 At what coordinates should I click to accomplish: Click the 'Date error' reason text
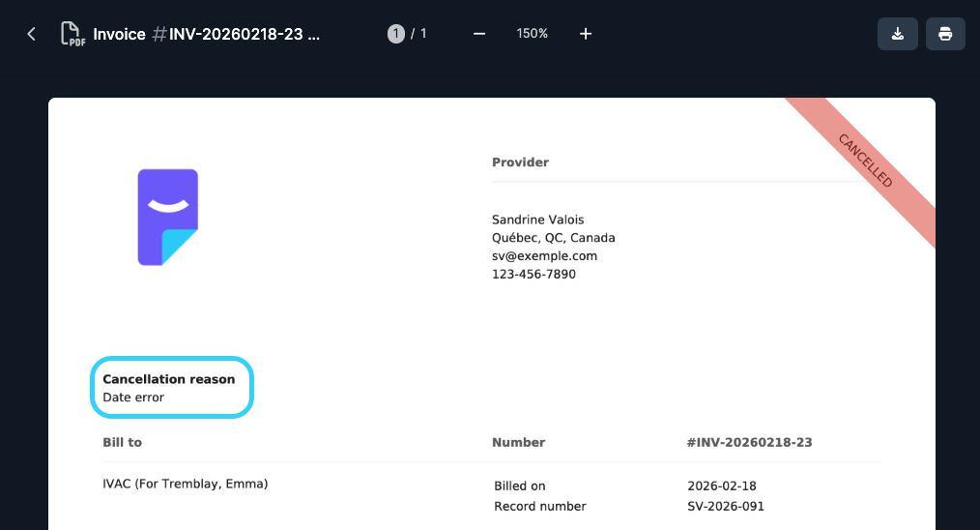[133, 397]
